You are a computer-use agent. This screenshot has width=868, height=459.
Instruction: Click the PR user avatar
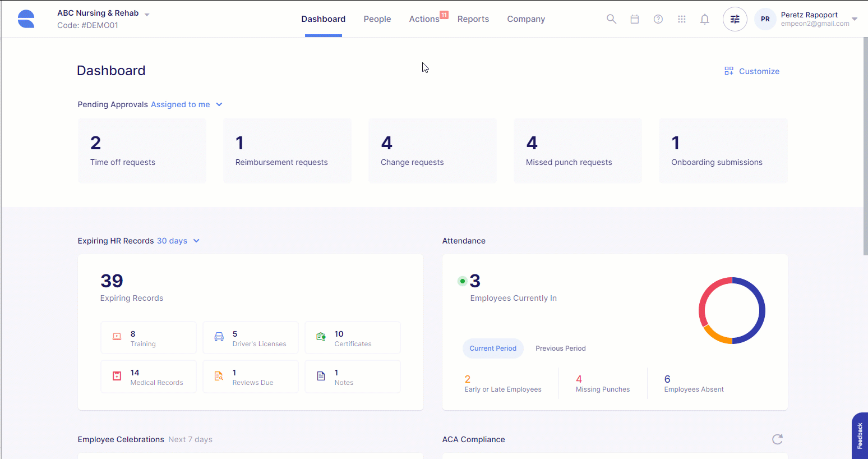[x=765, y=19]
